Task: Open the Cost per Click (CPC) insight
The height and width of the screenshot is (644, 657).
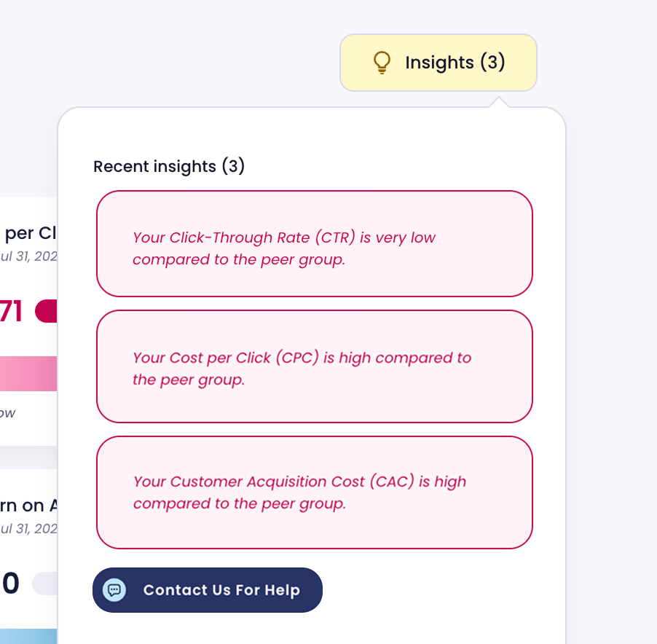Action: 314,366
